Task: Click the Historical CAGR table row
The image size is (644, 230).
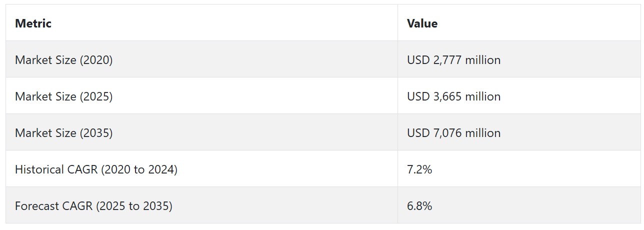Action: (323, 169)
